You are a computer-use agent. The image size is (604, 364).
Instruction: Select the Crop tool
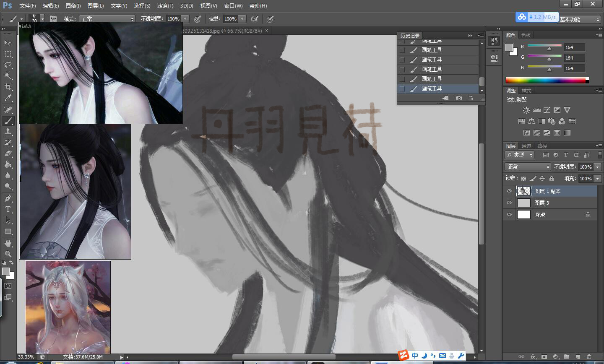(8, 87)
